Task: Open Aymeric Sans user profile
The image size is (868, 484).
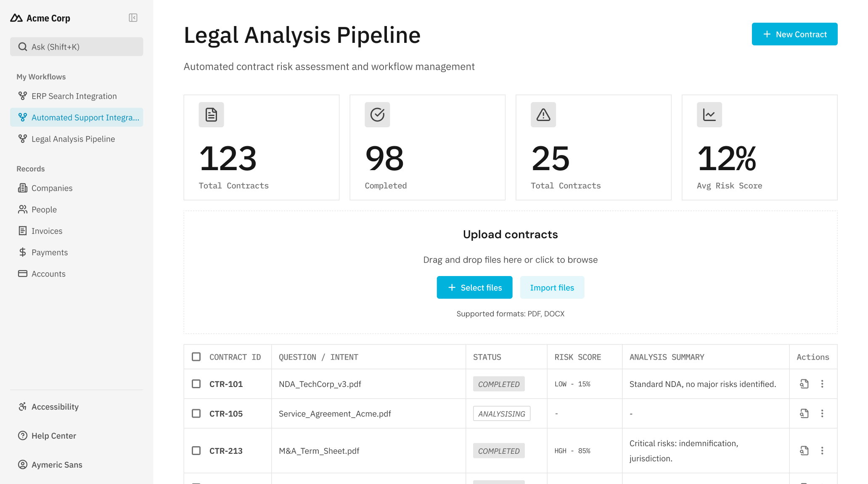Action: coord(57,465)
